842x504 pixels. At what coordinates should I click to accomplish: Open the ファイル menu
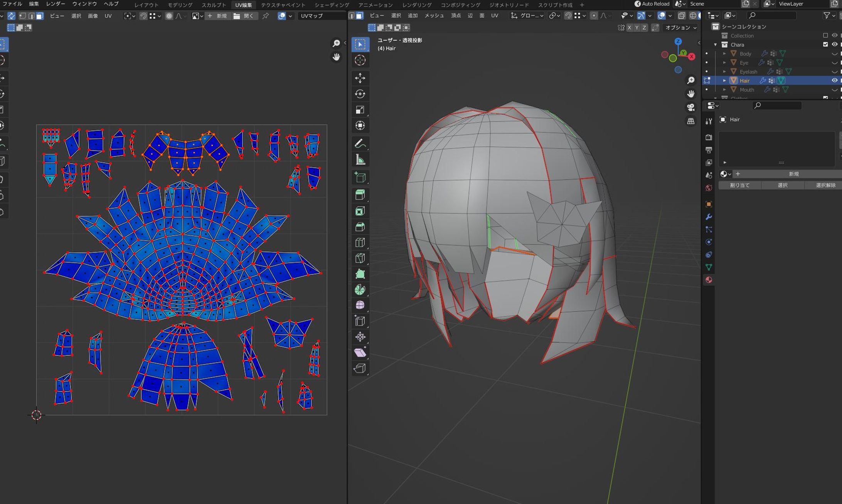(x=12, y=4)
